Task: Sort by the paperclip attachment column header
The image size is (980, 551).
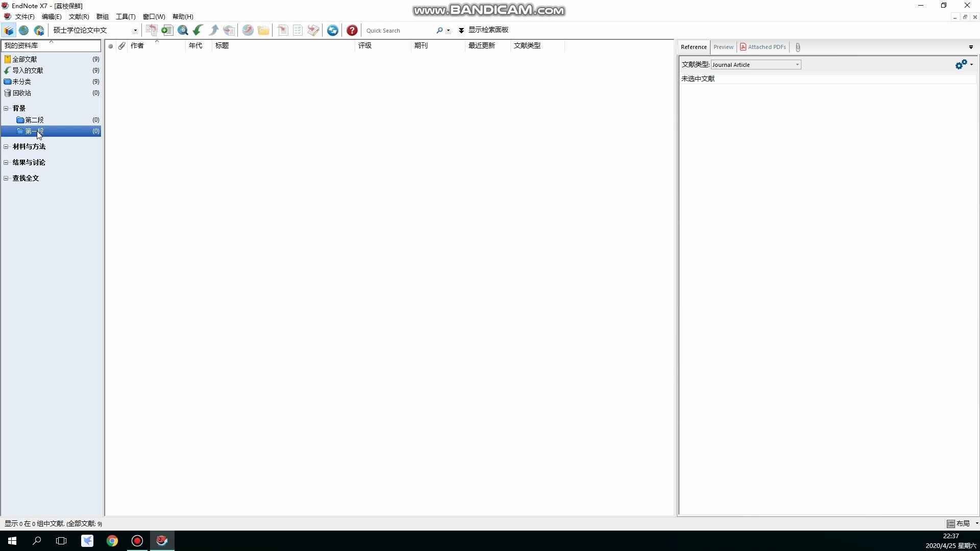Action: pyautogui.click(x=121, y=46)
